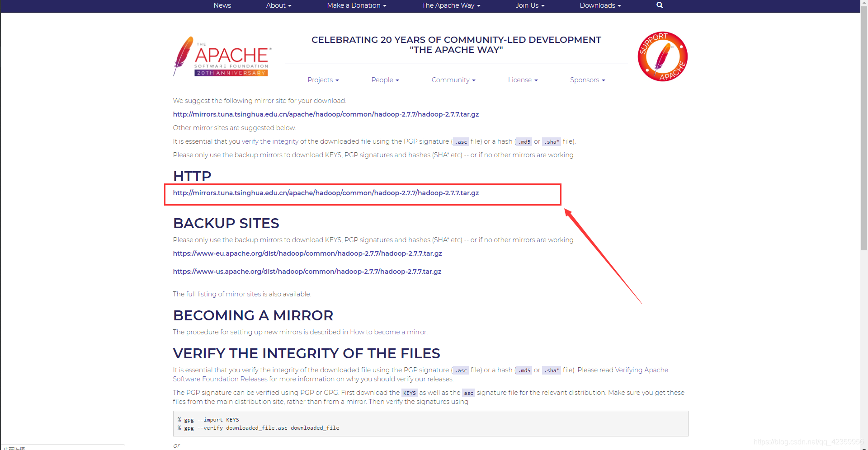
Task: Open the Sponsors dropdown menu
Action: click(587, 80)
